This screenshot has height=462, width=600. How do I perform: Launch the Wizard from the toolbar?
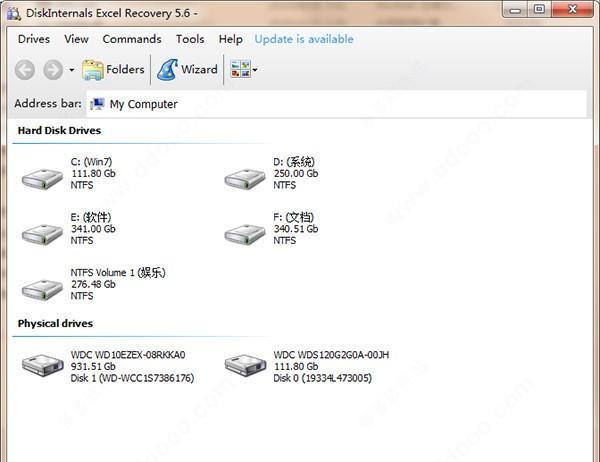coord(188,70)
